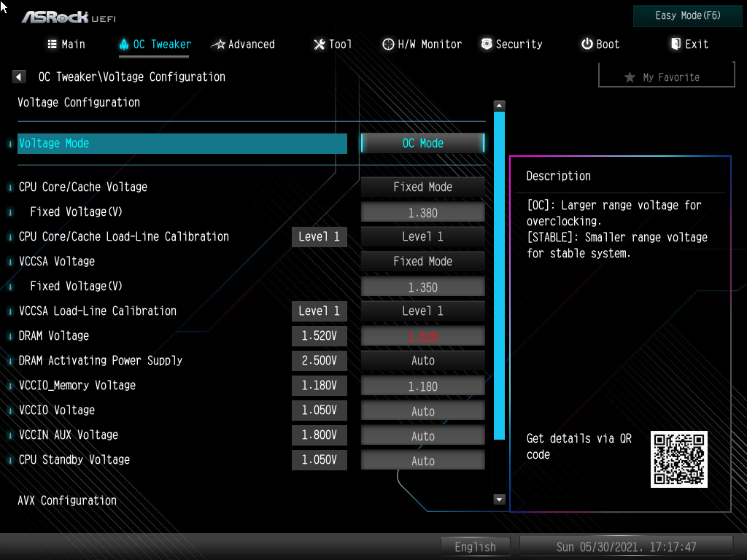747x560 pixels.
Task: Select the Advanced rocket icon
Action: click(219, 44)
